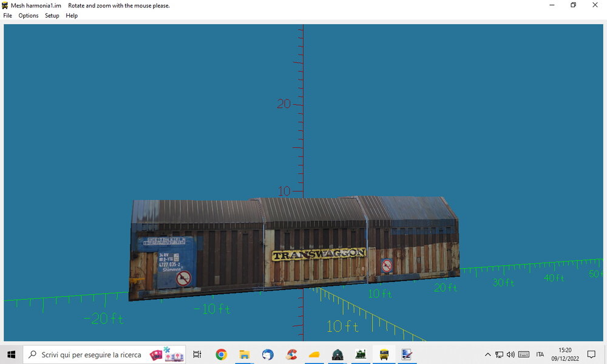
Task: Open the File menu
Action: click(8, 16)
